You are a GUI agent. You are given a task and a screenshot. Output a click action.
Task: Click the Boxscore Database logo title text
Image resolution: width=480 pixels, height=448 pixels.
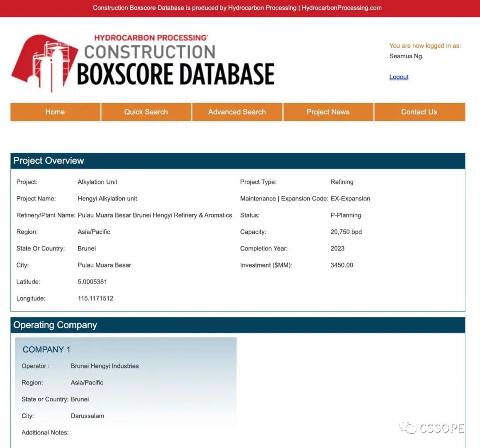tap(176, 73)
